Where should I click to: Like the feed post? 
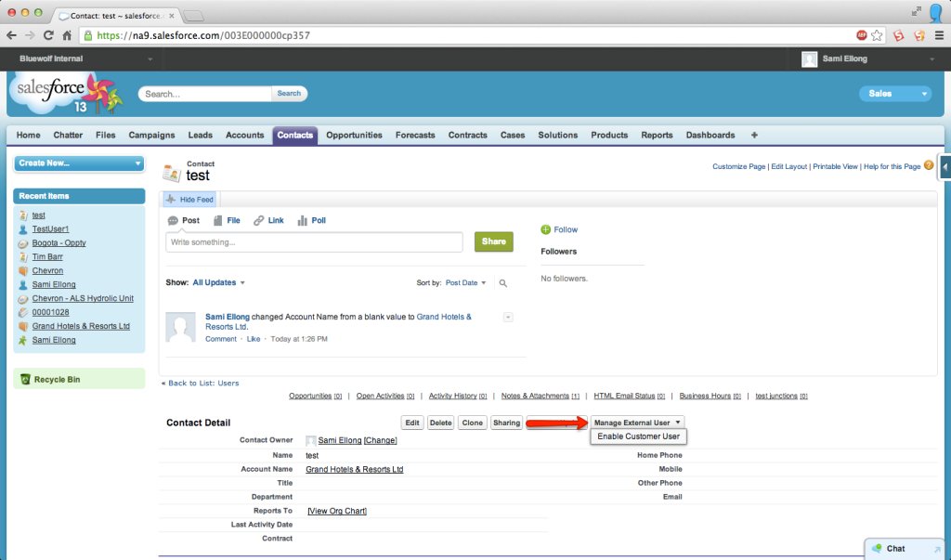254,339
